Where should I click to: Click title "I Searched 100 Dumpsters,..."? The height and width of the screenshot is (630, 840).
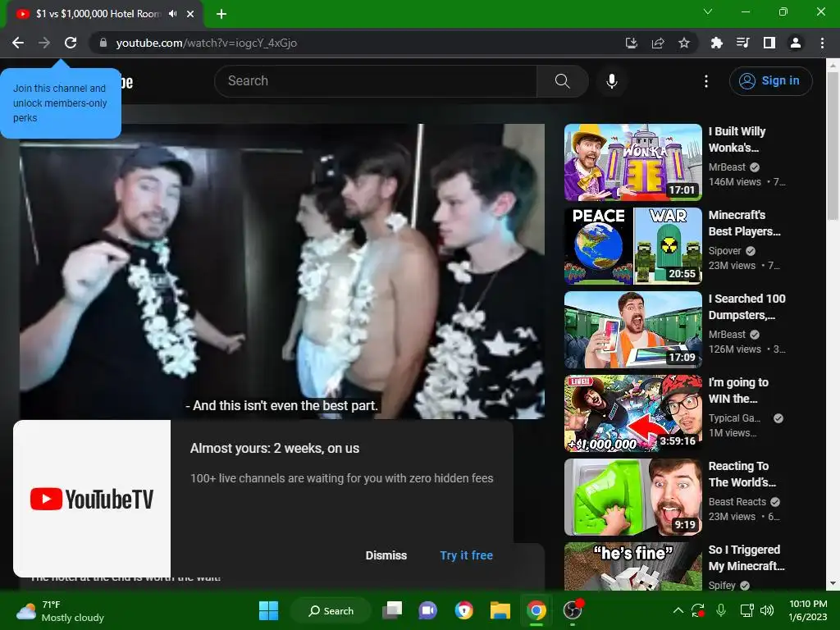point(746,307)
